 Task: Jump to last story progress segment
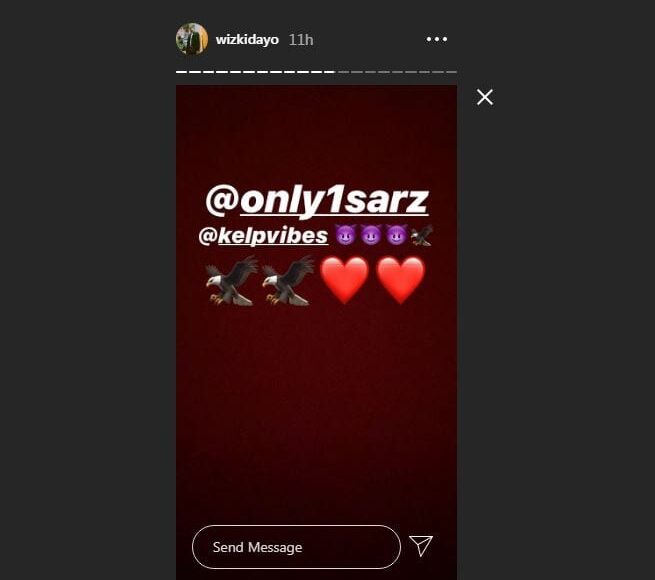[451, 72]
